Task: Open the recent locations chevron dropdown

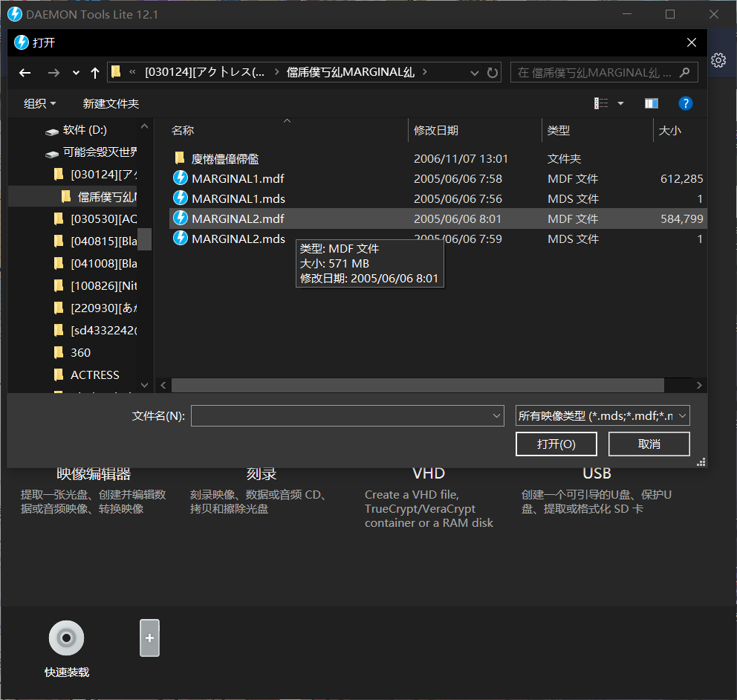Action: click(x=76, y=73)
